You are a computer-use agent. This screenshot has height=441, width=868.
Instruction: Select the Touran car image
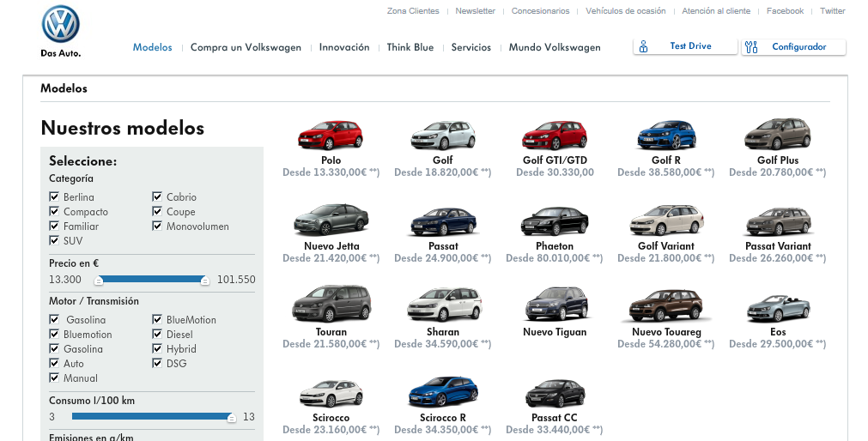click(x=331, y=303)
